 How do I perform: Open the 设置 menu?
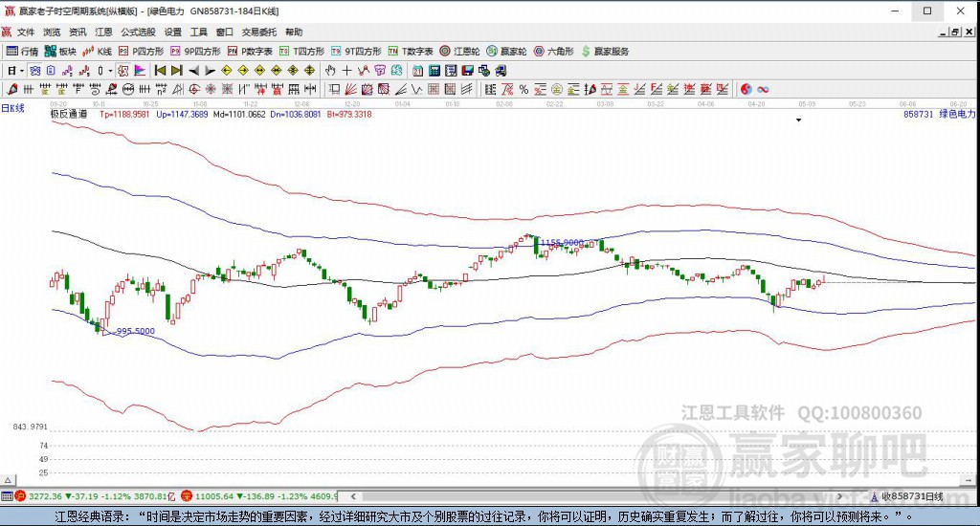tap(173, 32)
